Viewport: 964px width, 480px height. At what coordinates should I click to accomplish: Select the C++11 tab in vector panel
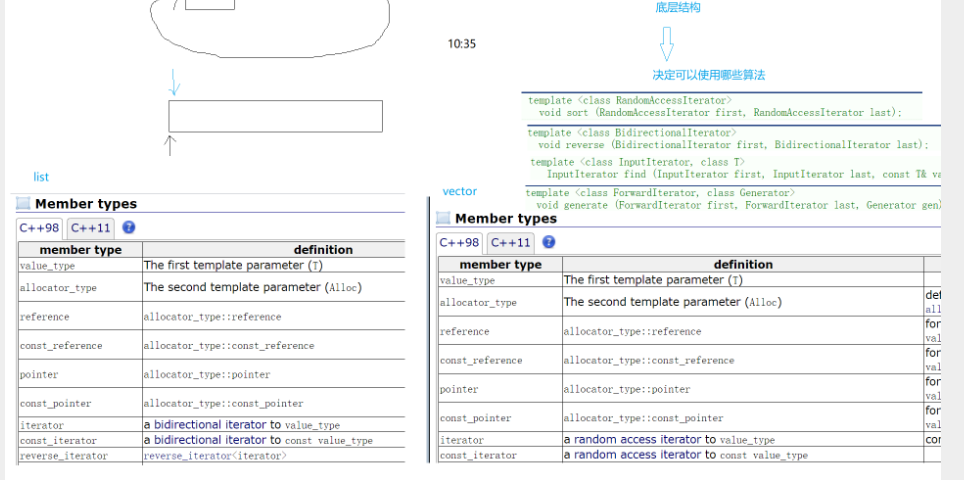coord(512,243)
